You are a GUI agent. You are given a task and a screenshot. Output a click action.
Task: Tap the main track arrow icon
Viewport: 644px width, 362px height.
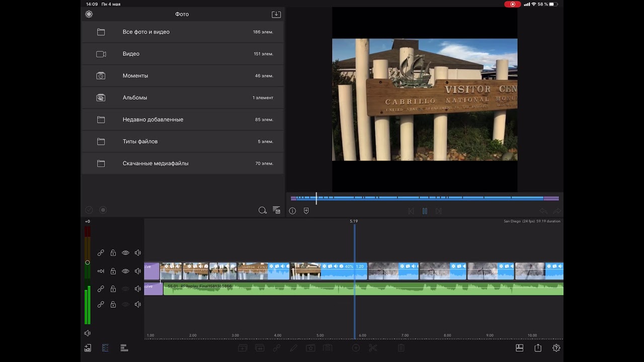(x=101, y=271)
